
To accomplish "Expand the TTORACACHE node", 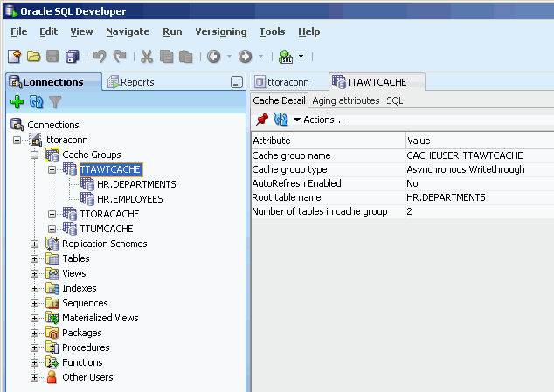I will (x=52, y=214).
